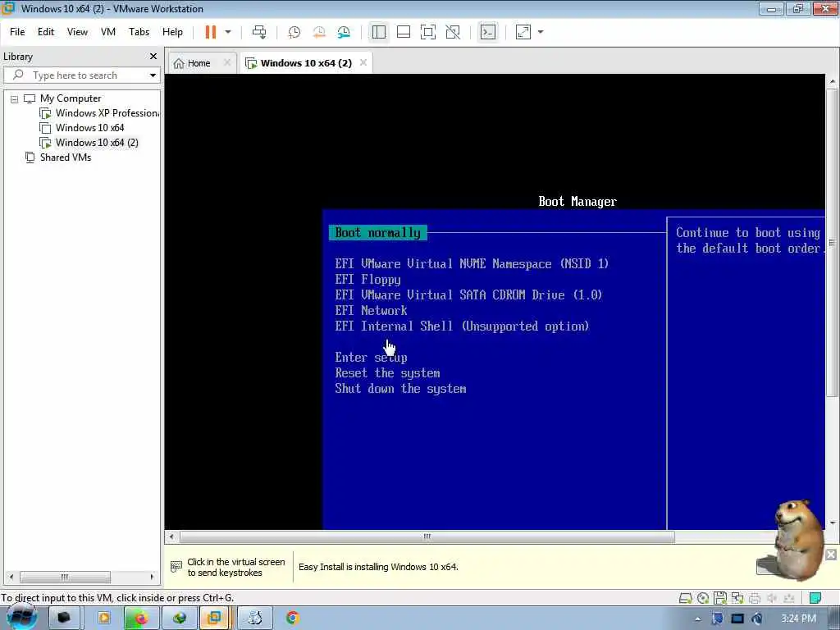
Task: Select Windows 10 x64 (2) in library tree
Action: click(97, 143)
